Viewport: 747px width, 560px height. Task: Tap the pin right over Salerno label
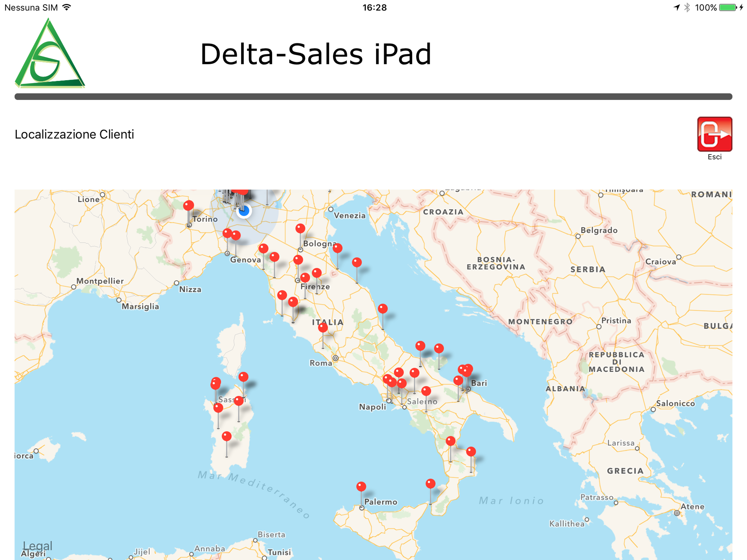pos(426,391)
